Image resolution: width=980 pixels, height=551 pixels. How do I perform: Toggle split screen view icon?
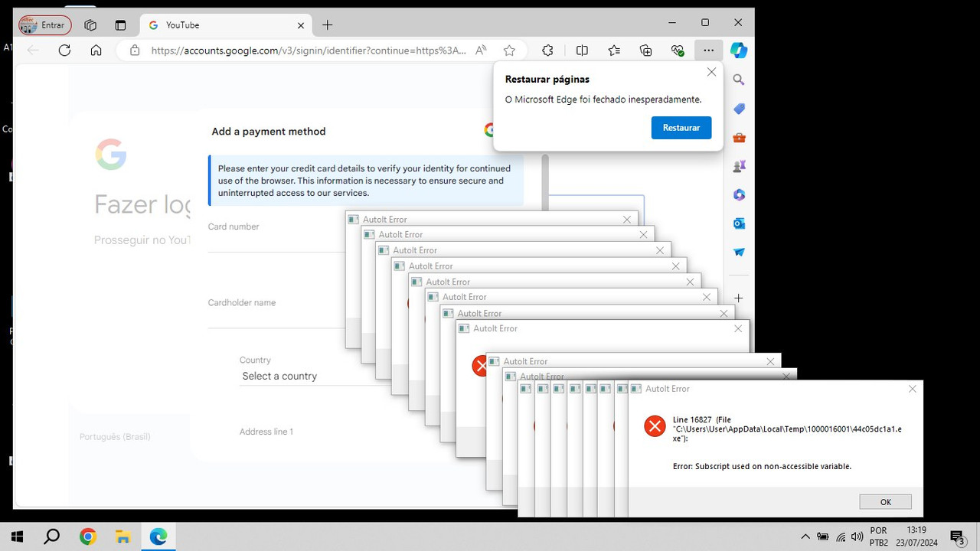582,51
